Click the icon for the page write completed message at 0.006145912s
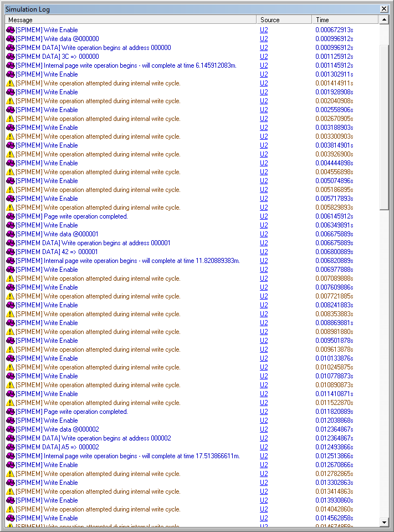This screenshot has width=394, height=532. click(x=10, y=216)
